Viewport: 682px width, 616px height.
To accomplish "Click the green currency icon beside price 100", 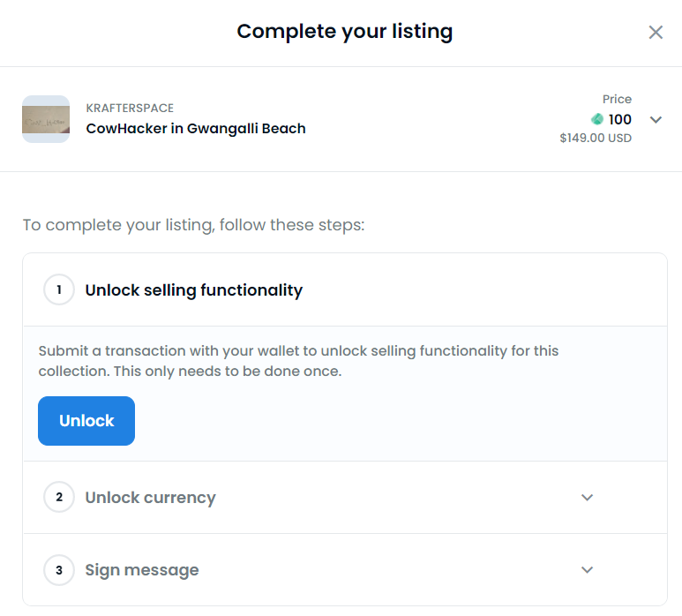I will [597, 119].
